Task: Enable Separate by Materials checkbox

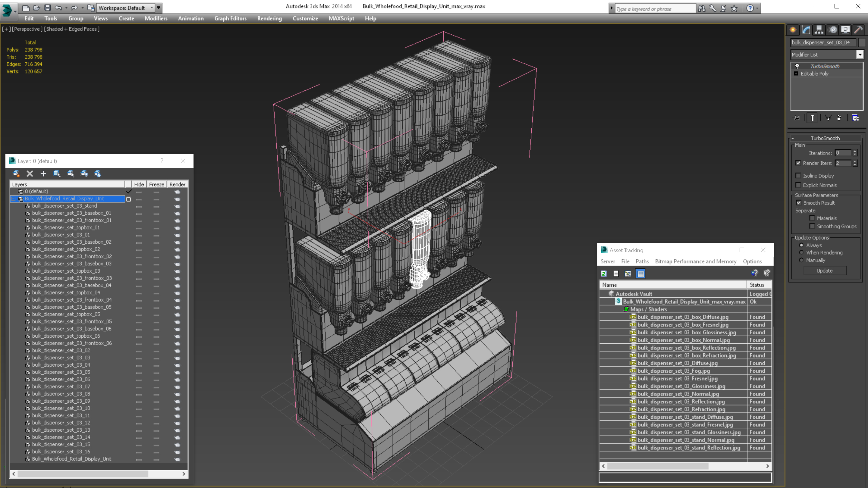Action: 813,218
